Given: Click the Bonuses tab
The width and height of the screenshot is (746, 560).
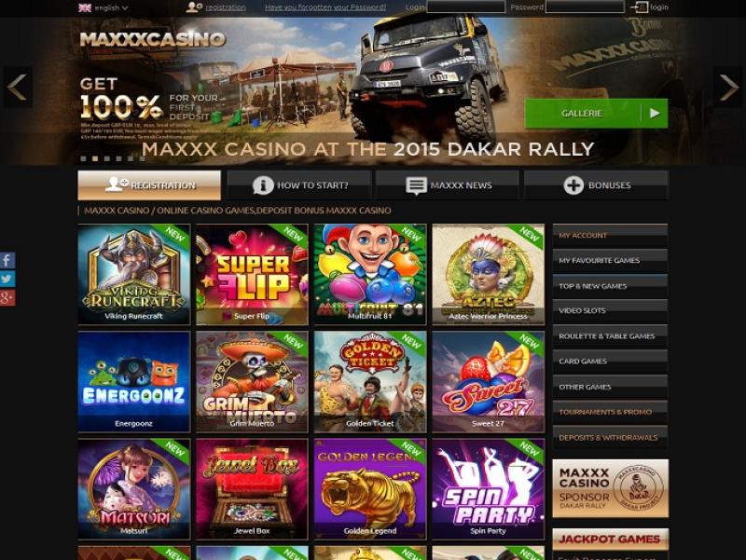Looking at the screenshot, I should pyautogui.click(x=596, y=184).
